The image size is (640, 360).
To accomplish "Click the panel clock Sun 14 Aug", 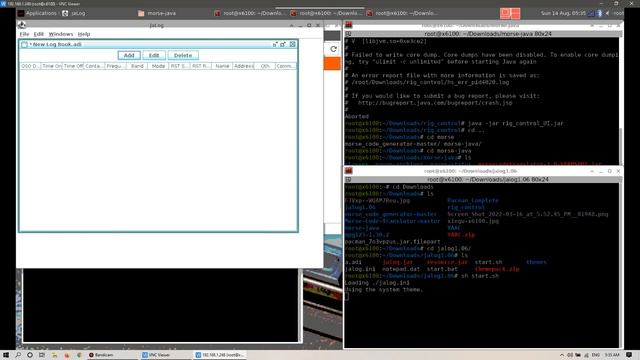I will tap(563, 13).
